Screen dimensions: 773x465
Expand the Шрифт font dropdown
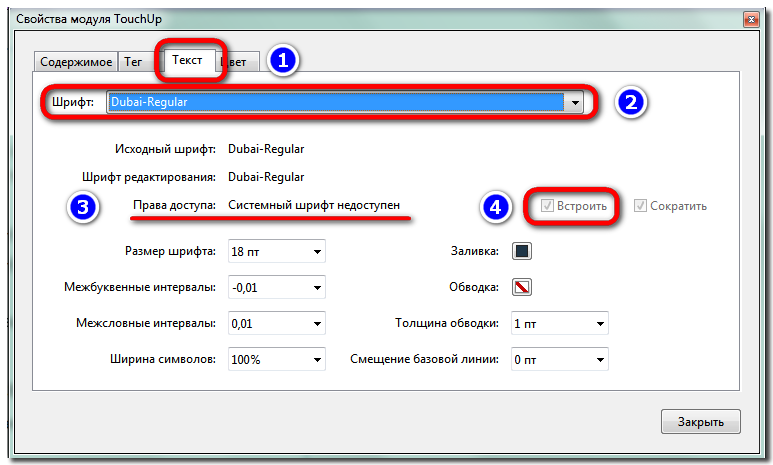pos(574,102)
